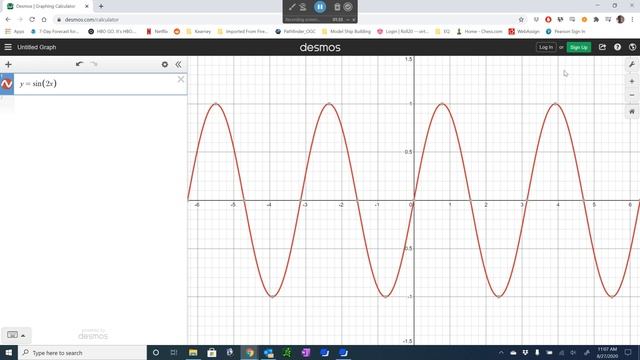640x360 pixels.
Task: Open a new browser tab
Action: [x=101, y=6]
